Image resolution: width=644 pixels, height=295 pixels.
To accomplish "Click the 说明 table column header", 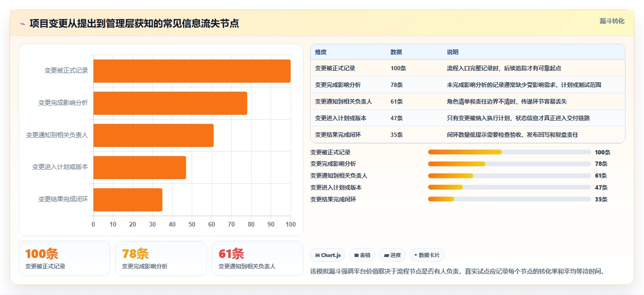I will coord(453,52).
